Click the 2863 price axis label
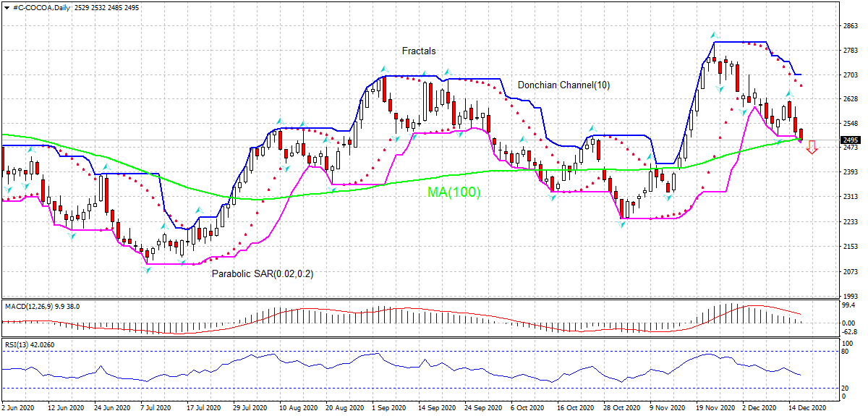 point(851,26)
